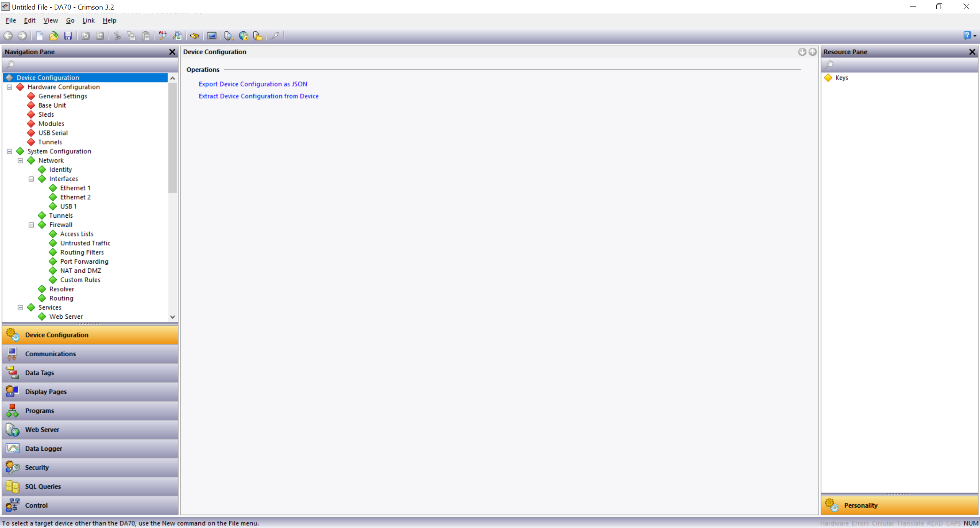Viewport: 980px width, 528px height.
Task: Open the View menu
Action: pyautogui.click(x=50, y=21)
